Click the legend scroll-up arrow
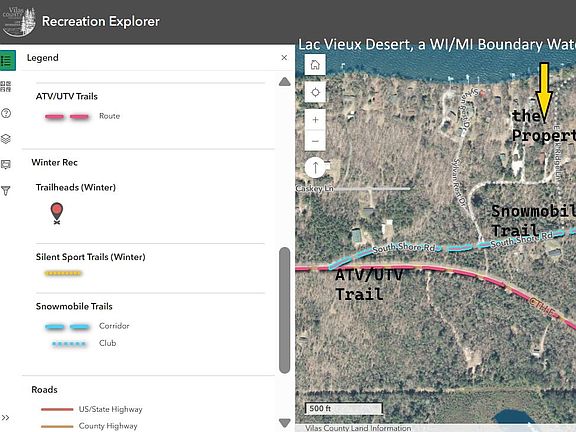Viewport: 576px width, 432px height. [284, 82]
